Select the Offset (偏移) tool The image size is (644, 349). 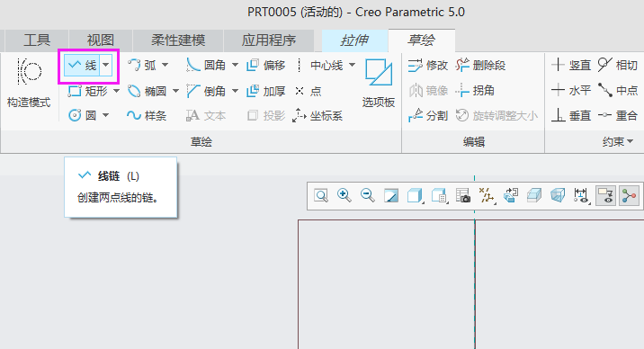click(265, 66)
